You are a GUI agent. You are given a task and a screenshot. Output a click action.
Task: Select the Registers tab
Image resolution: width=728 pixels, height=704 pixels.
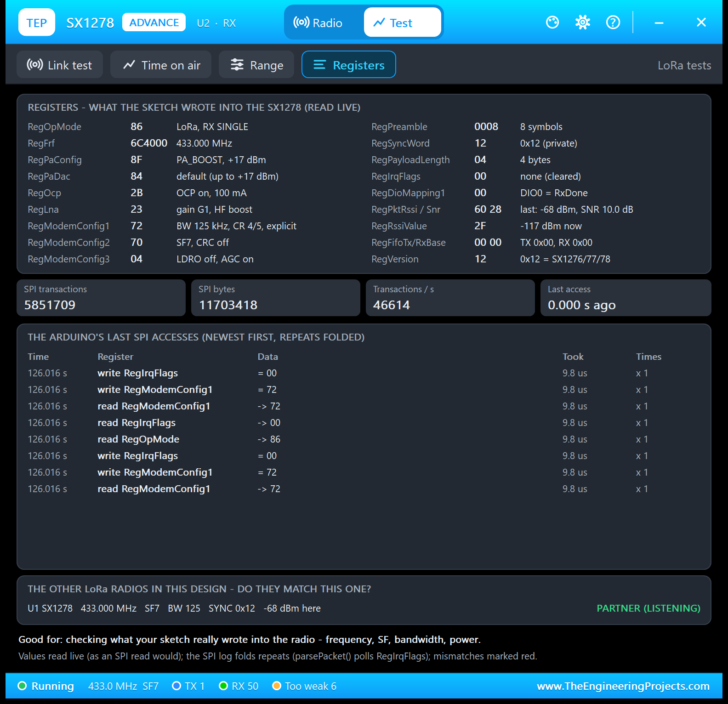point(349,65)
